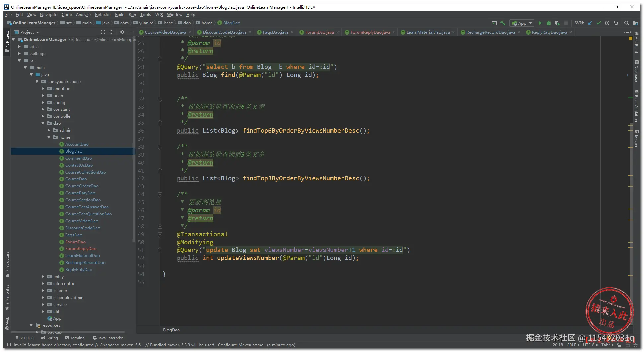Toggle the TODO tool window
Screen dimensions: 644x352
(24, 338)
